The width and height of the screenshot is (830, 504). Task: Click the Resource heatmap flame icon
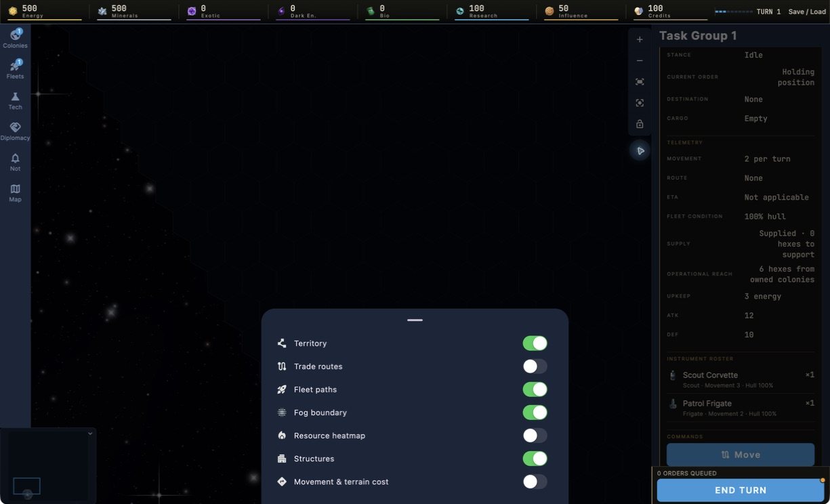282,436
